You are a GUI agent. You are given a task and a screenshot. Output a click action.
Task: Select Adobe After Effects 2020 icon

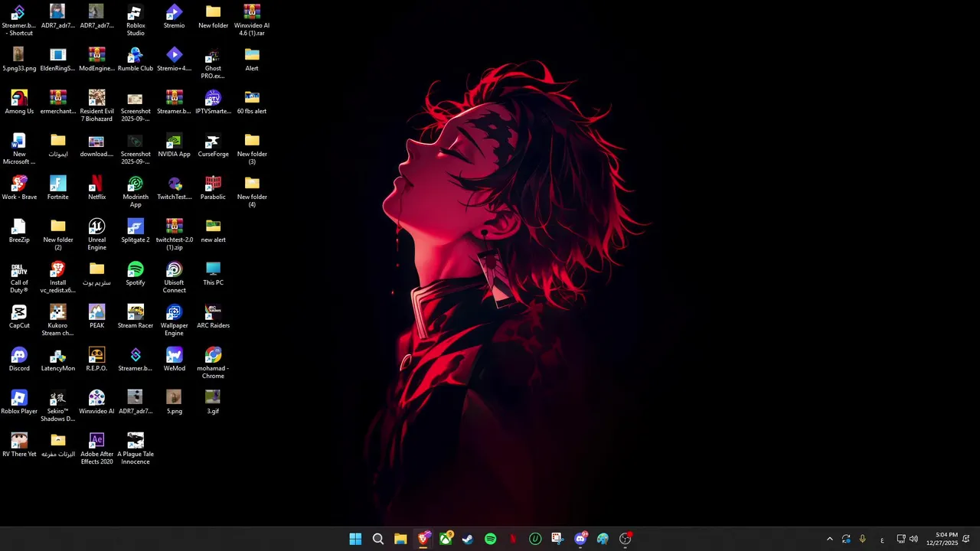click(96, 448)
